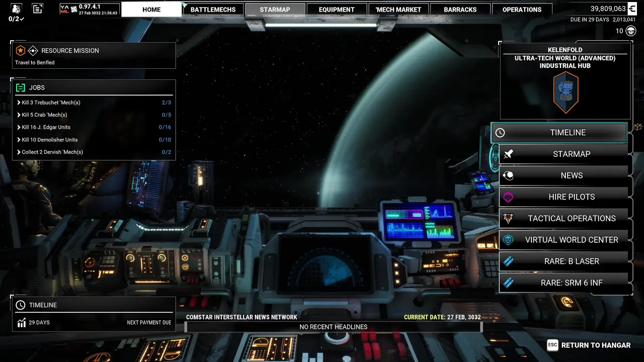Open the News label in the side menu

[572, 175]
